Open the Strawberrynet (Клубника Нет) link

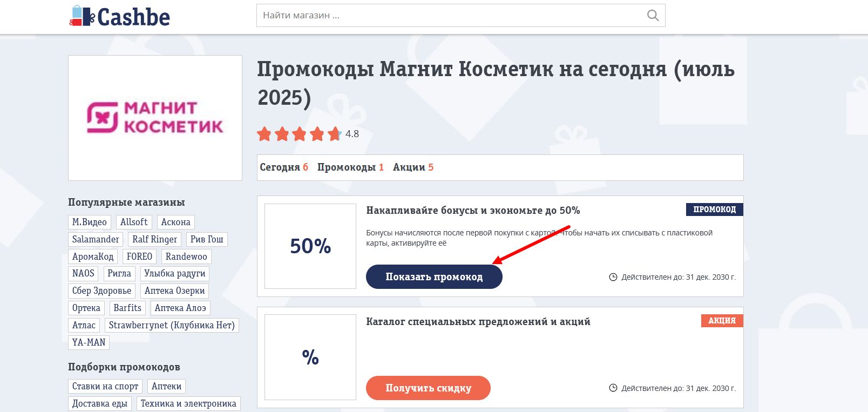click(x=172, y=325)
